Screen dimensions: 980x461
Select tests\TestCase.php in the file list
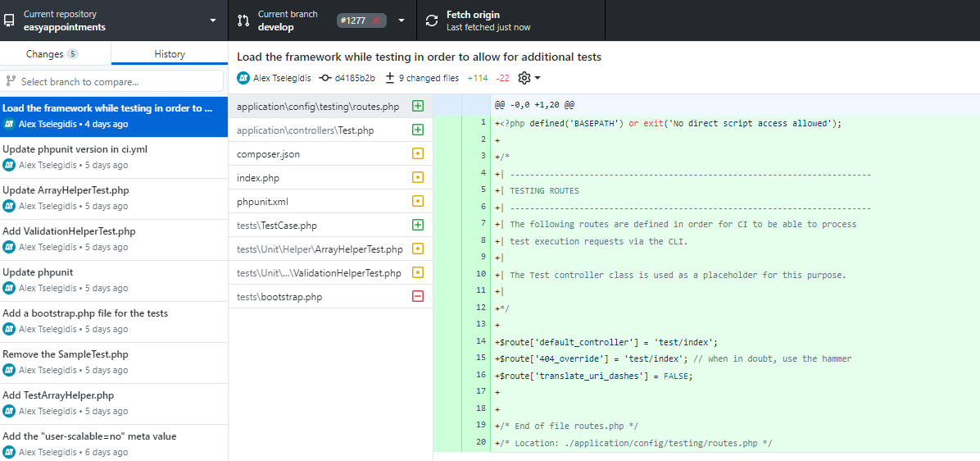(x=277, y=225)
